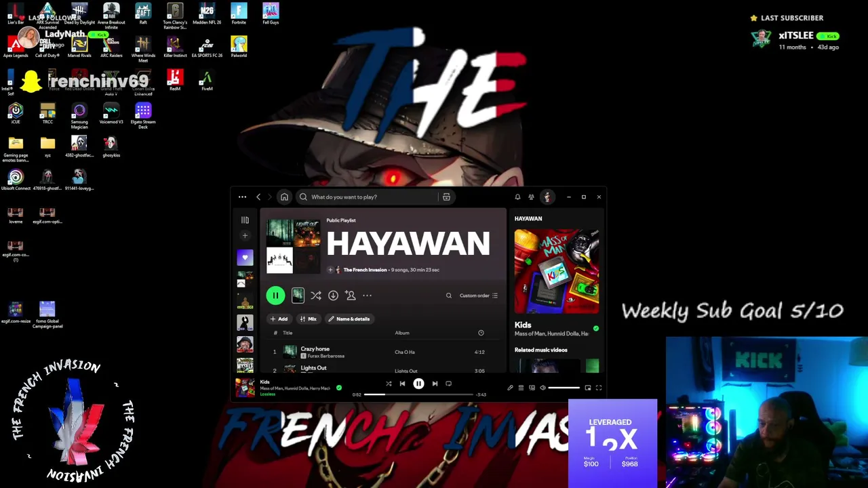Open the Spotify notifications bell
Image resolution: width=868 pixels, height=488 pixels.
(x=517, y=197)
